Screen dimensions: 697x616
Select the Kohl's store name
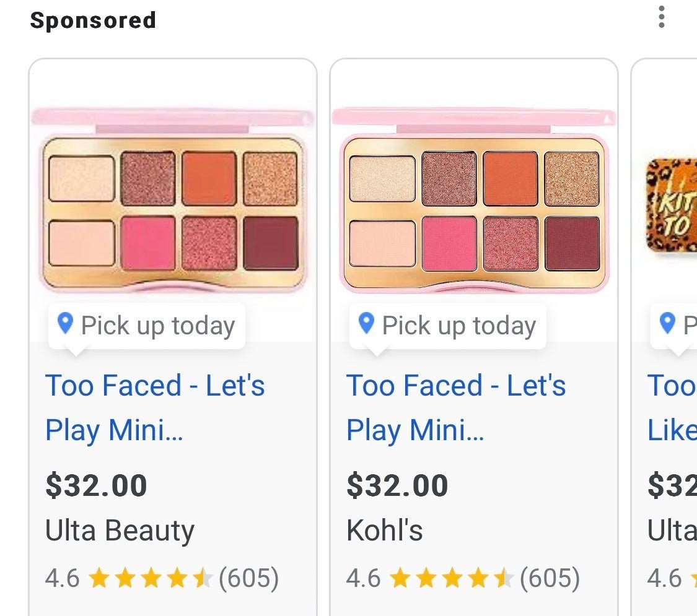[x=385, y=530]
